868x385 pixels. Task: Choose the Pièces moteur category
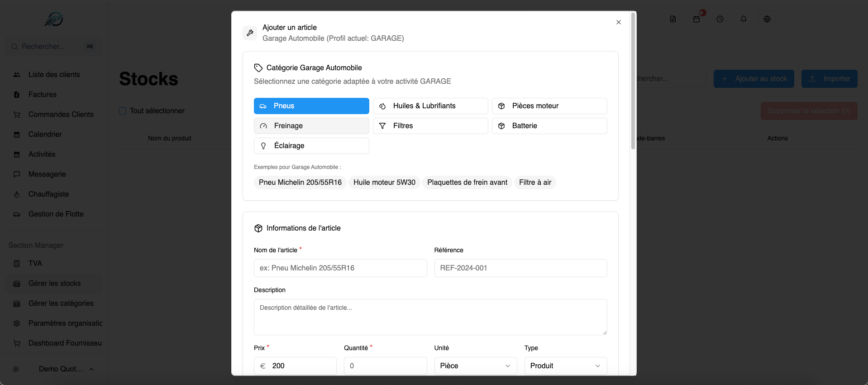pyautogui.click(x=549, y=106)
